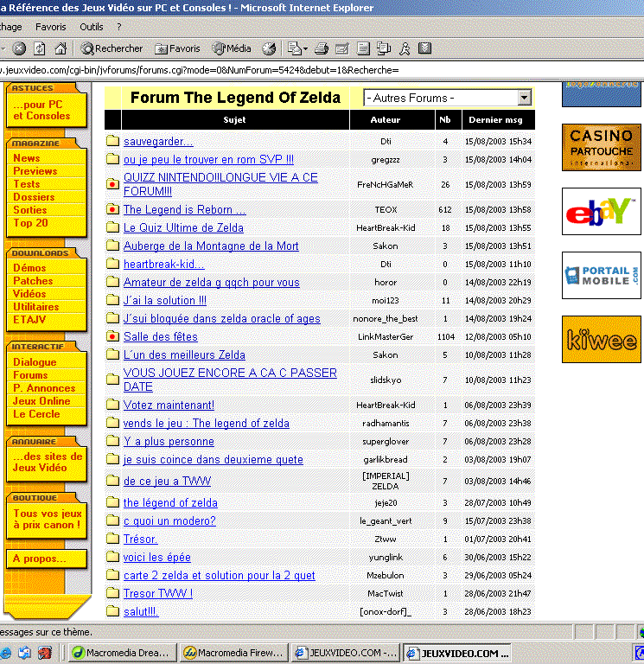Open topic Salle des fêtes
The image size is (644, 664).
161,337
